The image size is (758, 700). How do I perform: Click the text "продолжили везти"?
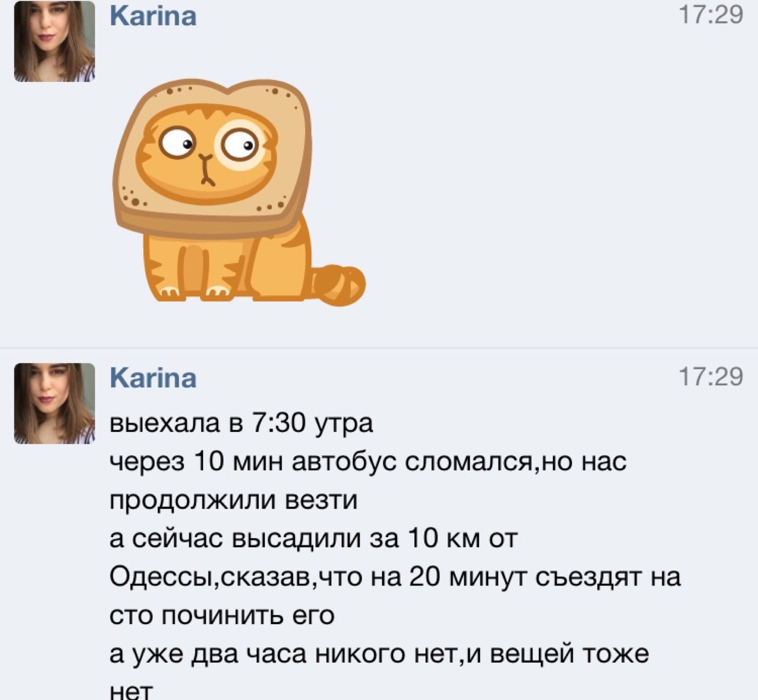click(234, 500)
